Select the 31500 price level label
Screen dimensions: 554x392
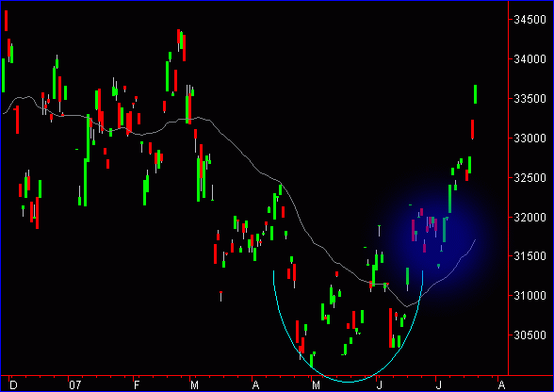(x=530, y=256)
